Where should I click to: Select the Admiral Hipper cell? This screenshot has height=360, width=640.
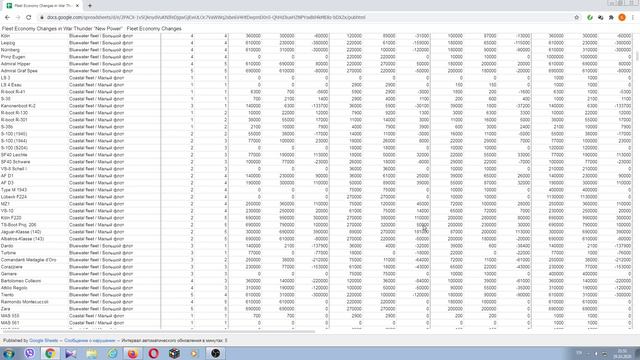[34, 64]
